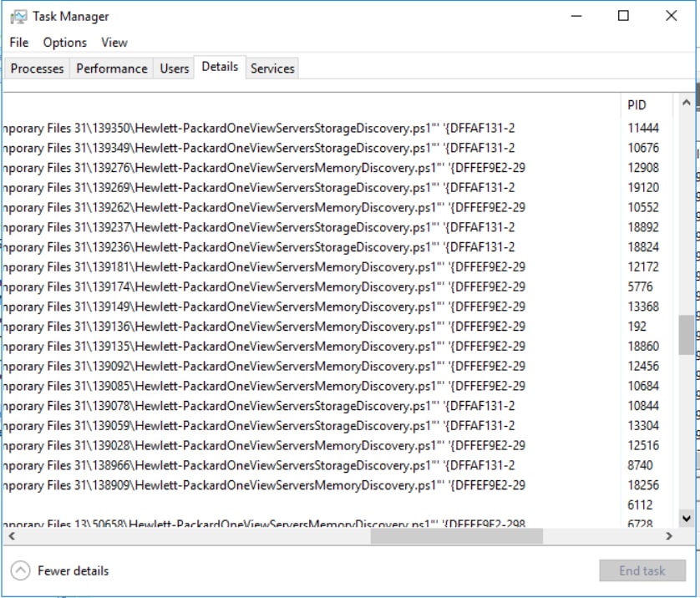The height and width of the screenshot is (598, 700).
Task: Click PID value 18860
Action: pos(643,347)
